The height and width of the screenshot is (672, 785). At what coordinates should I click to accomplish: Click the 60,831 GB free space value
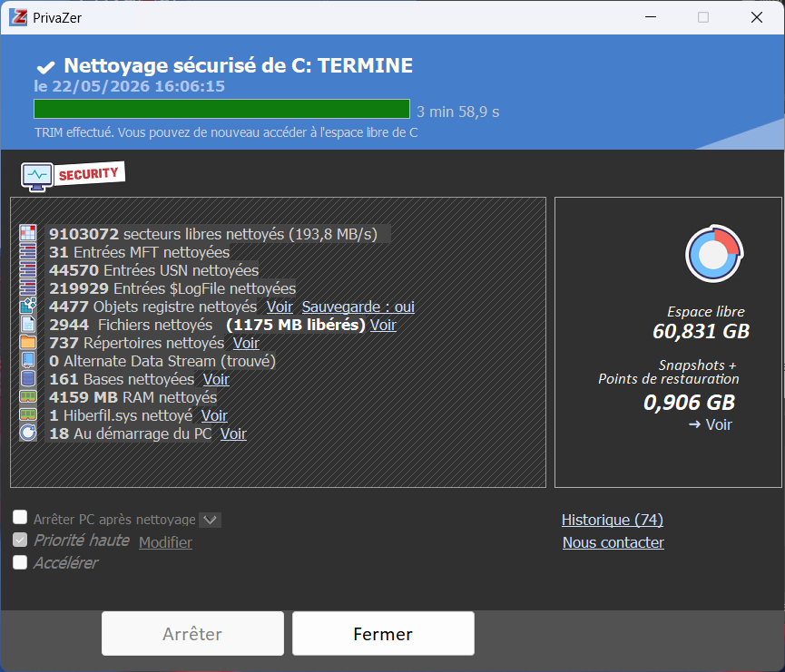(701, 331)
